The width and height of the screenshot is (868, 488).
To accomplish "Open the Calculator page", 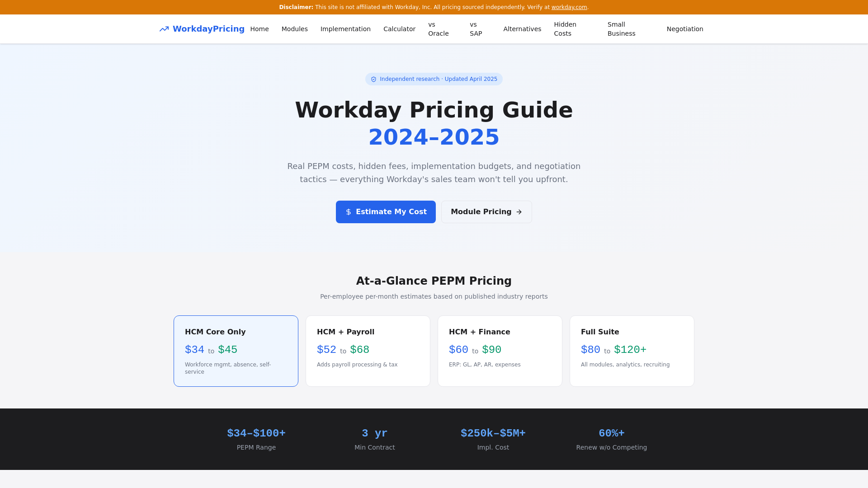I will pyautogui.click(x=399, y=29).
